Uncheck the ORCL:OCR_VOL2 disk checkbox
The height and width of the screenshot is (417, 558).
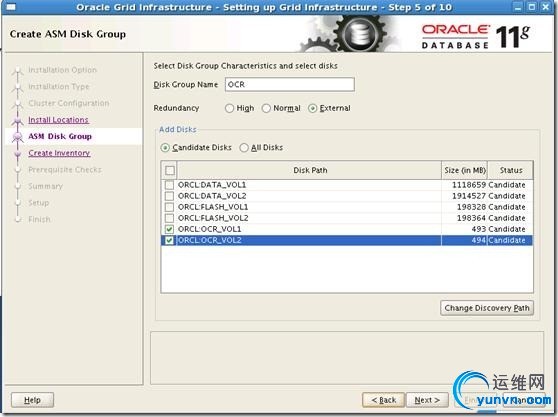169,240
